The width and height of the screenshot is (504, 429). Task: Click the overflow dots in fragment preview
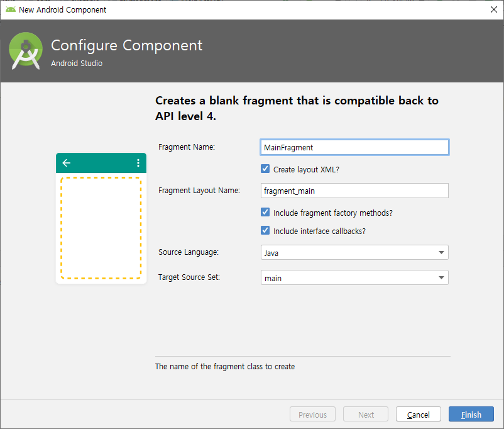(138, 163)
